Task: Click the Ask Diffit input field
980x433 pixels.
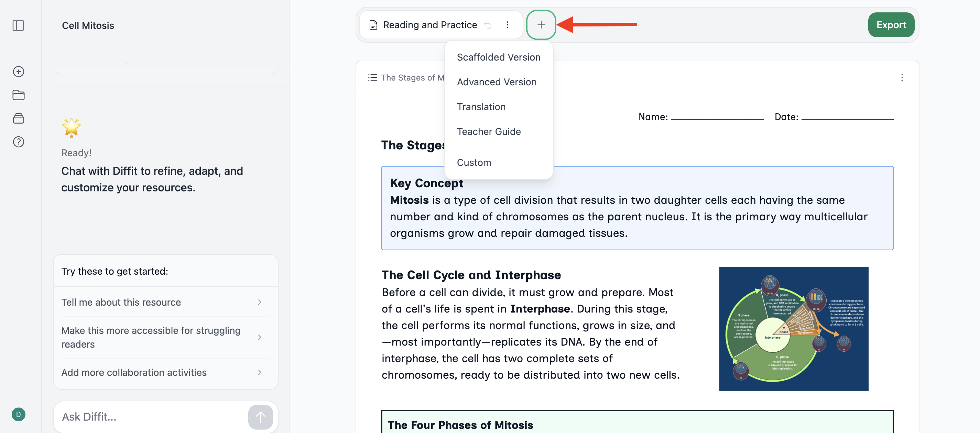Action: tap(152, 416)
